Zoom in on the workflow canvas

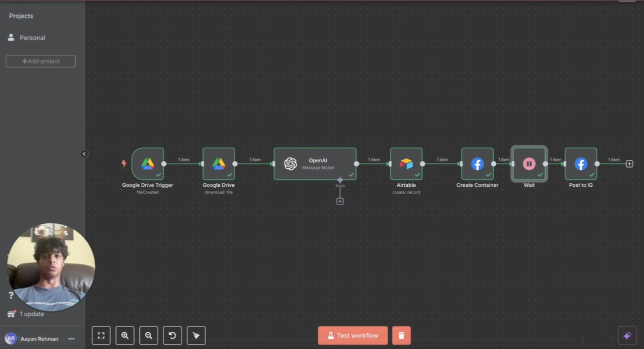click(125, 335)
